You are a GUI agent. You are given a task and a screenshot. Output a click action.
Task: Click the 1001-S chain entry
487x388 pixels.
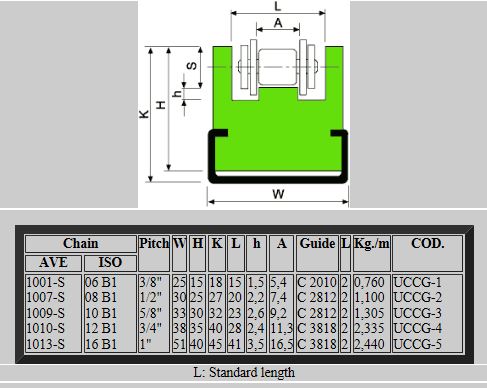(x=45, y=282)
